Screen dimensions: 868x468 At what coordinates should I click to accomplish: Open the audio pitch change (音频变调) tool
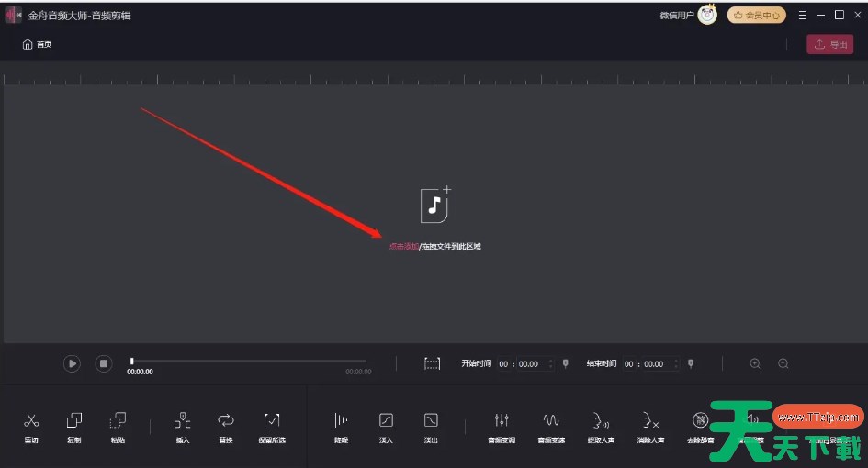[502, 427]
